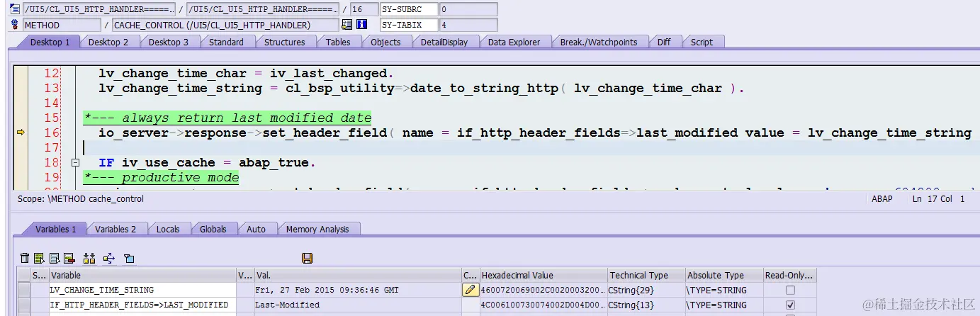Image resolution: width=980 pixels, height=316 pixels.
Task: Click the Absolute Type column header
Action: pos(723,275)
